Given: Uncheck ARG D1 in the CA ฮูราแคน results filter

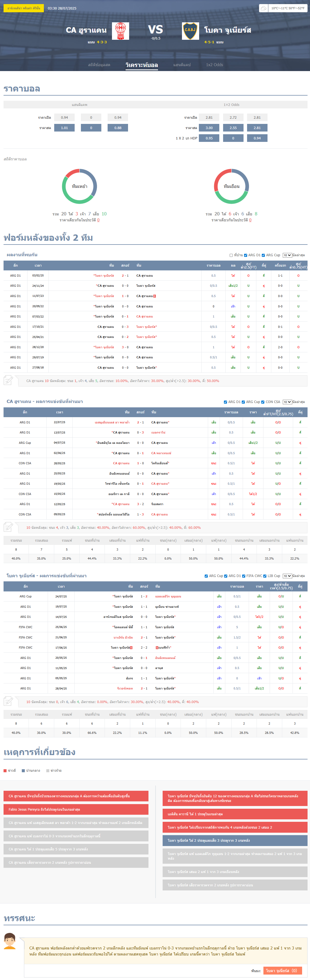Looking at the screenshot, I should point(226,402).
